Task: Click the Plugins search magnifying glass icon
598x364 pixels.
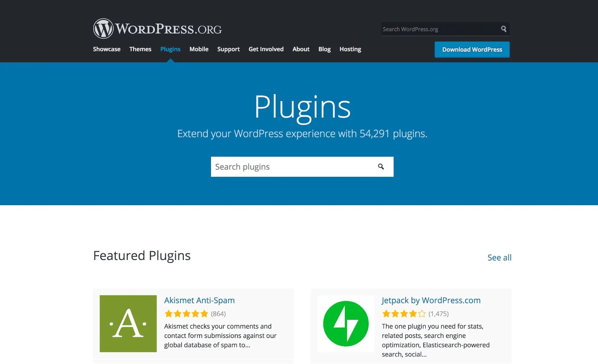Action: tap(381, 167)
